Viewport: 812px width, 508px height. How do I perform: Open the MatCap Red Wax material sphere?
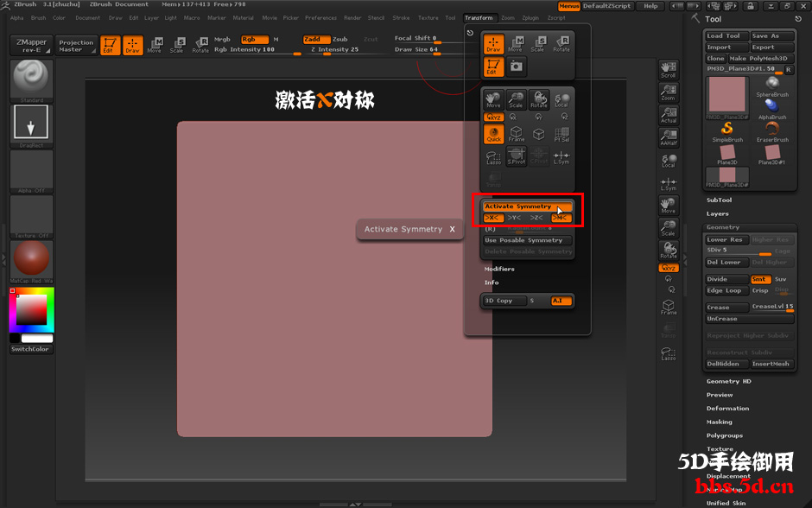pos(32,261)
